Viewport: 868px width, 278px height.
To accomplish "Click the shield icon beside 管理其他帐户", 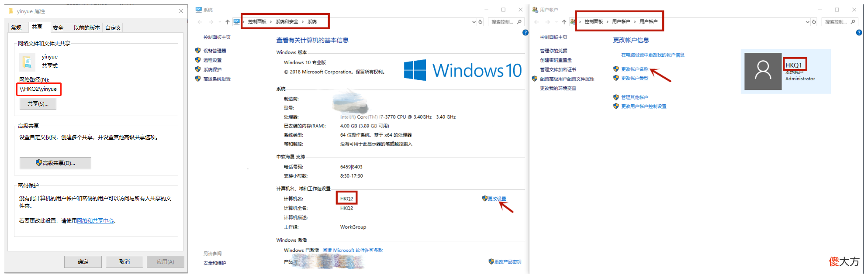I will pyautogui.click(x=616, y=97).
